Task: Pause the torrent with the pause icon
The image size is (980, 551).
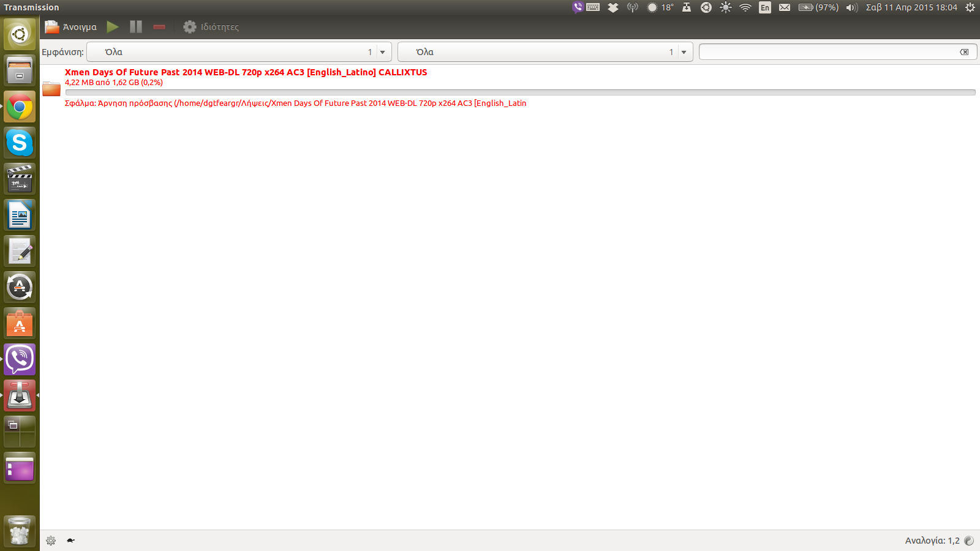Action: (x=136, y=27)
